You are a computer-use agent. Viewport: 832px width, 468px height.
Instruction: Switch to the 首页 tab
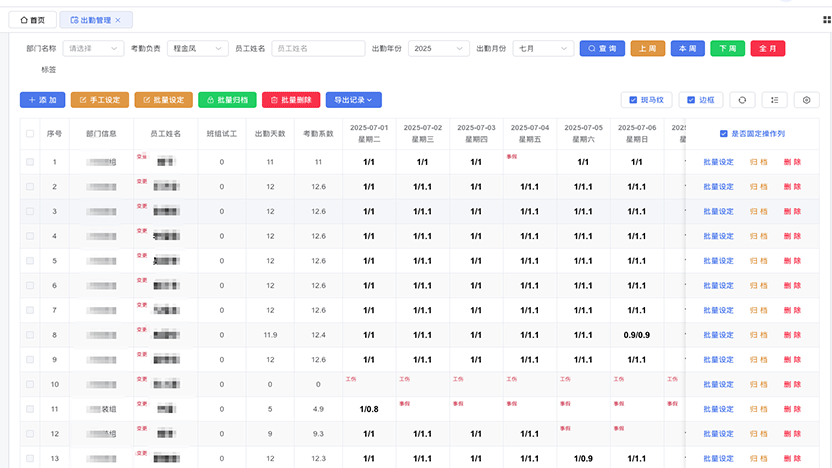32,20
